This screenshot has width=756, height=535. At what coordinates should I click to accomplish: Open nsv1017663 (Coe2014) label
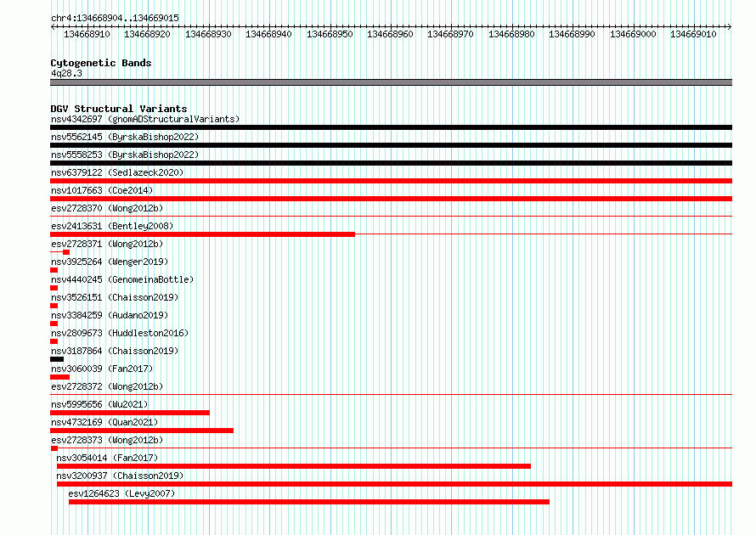click(x=102, y=190)
